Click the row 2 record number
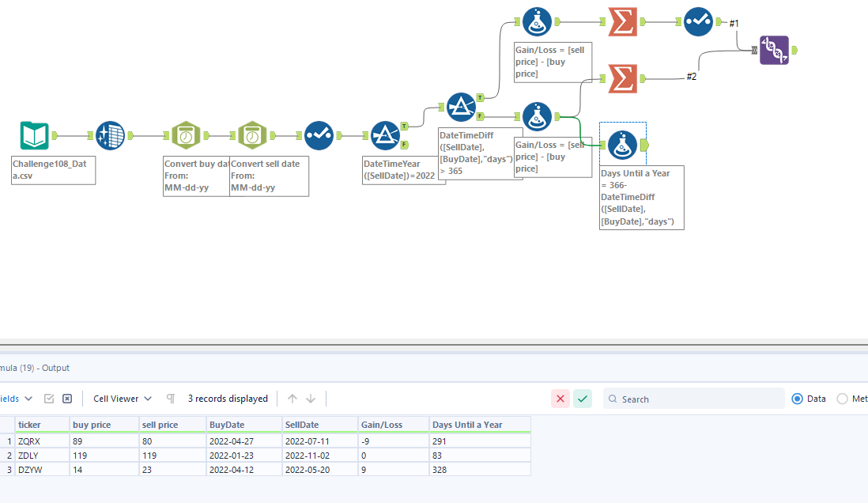The image size is (868, 503). point(8,456)
